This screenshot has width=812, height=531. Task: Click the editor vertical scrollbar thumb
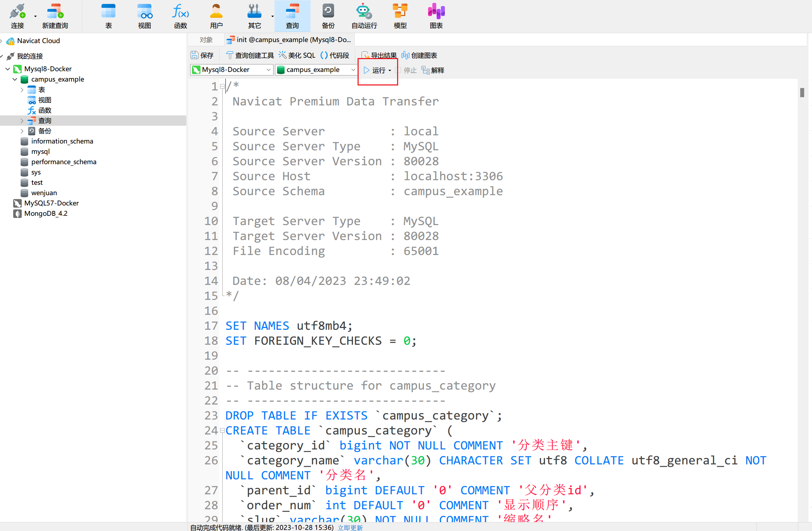(x=802, y=93)
